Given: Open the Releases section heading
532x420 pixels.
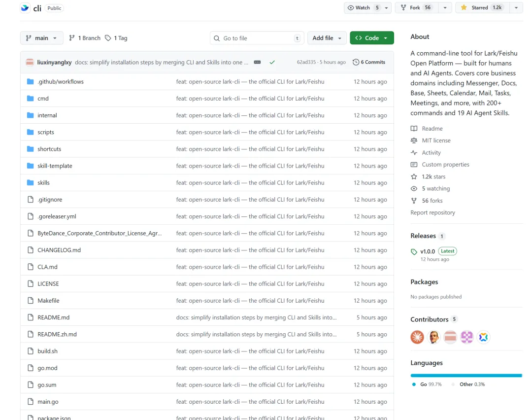Looking at the screenshot, I should pos(423,236).
